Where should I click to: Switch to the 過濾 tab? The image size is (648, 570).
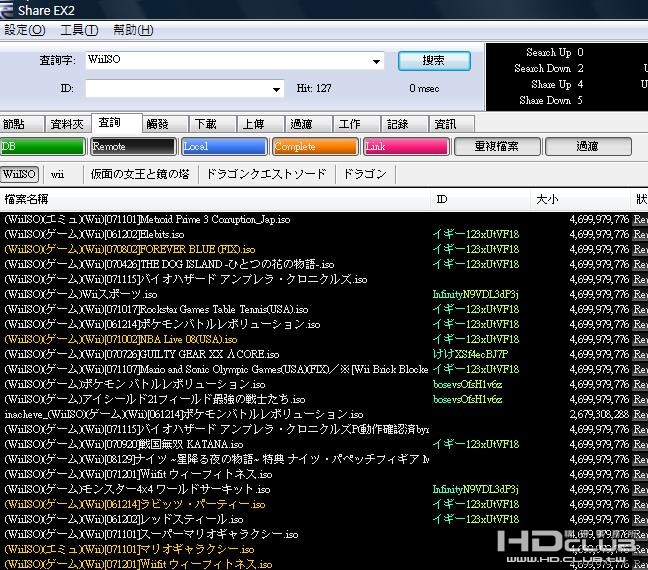308,124
